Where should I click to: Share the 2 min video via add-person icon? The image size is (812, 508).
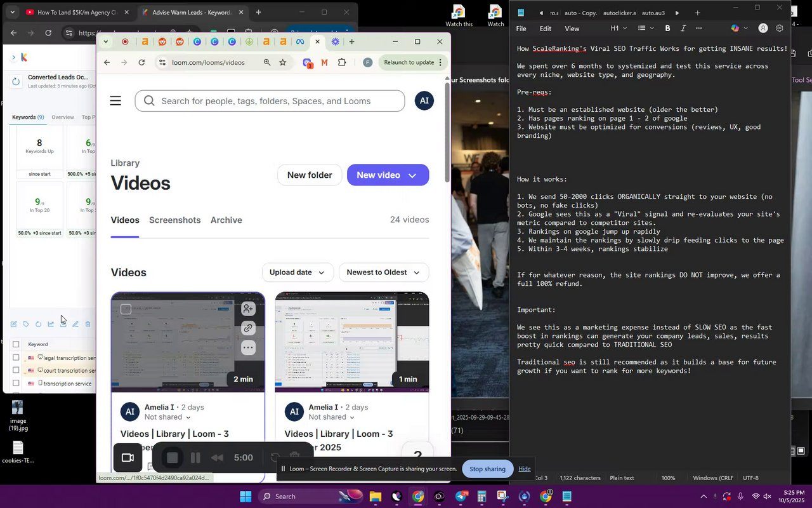248,309
